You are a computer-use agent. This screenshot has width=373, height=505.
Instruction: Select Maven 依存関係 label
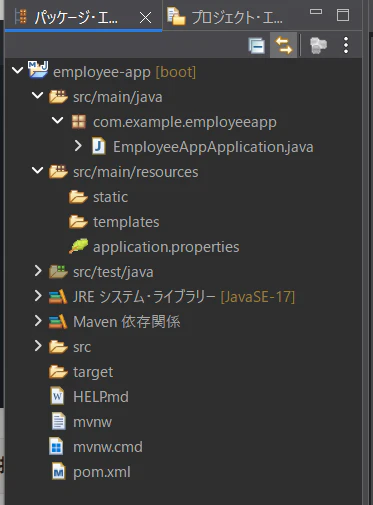pyautogui.click(x=127, y=322)
